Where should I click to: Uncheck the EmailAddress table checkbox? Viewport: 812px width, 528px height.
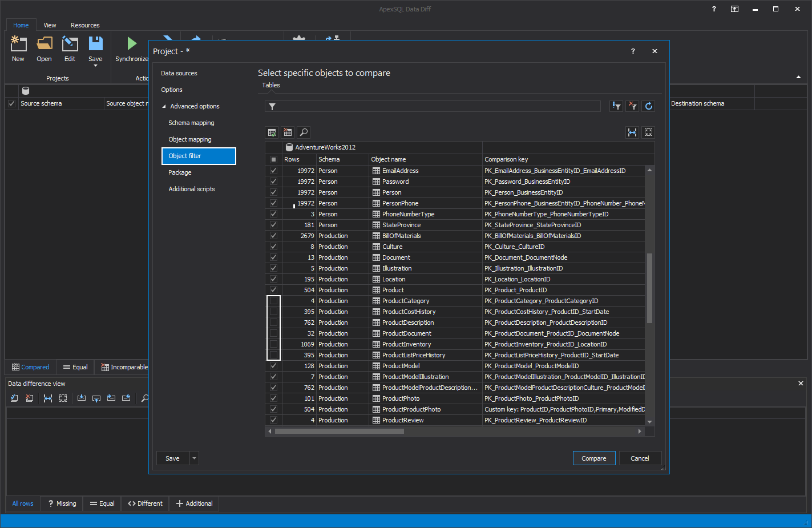(x=273, y=171)
